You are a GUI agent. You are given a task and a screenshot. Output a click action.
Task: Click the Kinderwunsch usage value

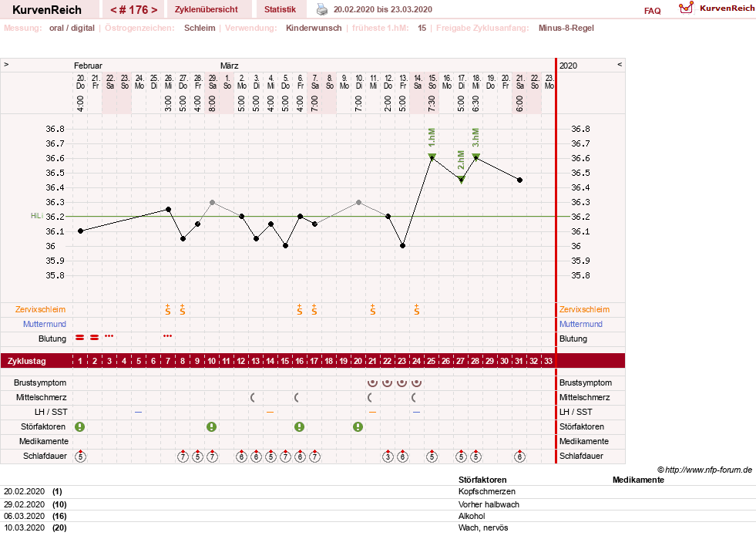314,28
